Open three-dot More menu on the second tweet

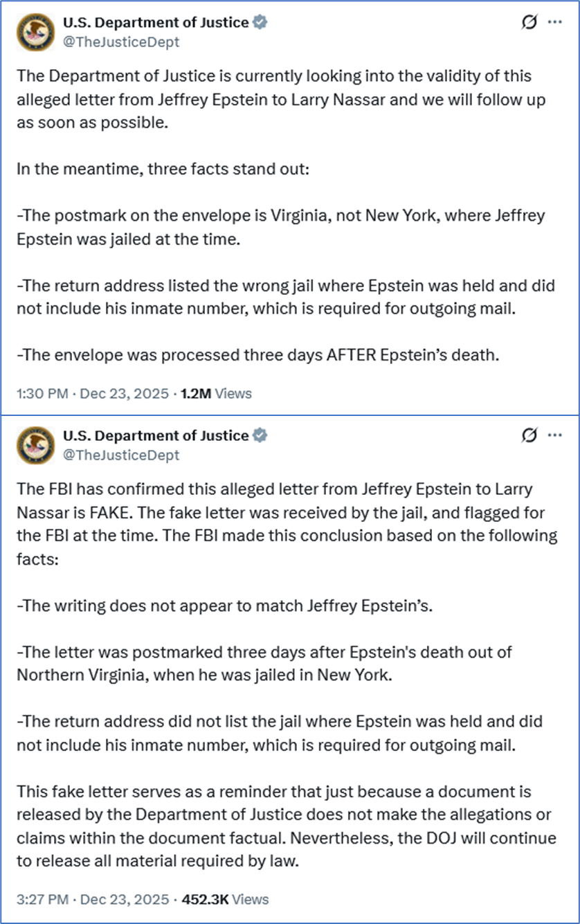pos(554,435)
